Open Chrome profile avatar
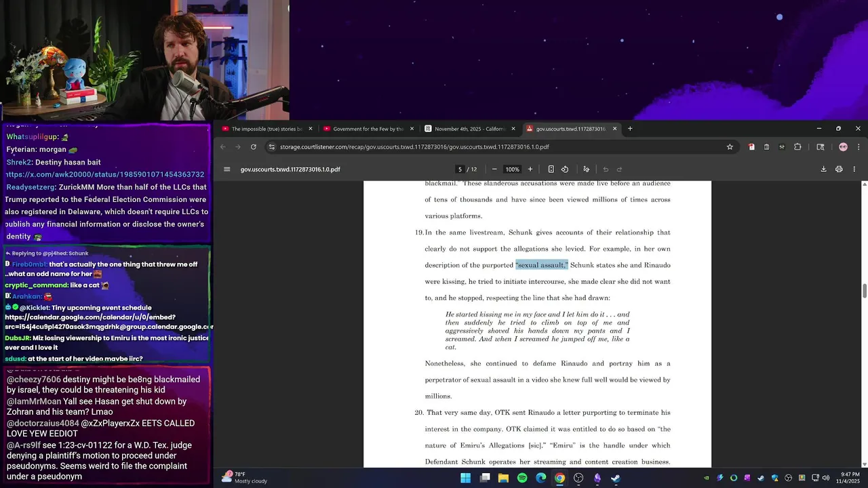This screenshot has height=488, width=868. (x=843, y=147)
